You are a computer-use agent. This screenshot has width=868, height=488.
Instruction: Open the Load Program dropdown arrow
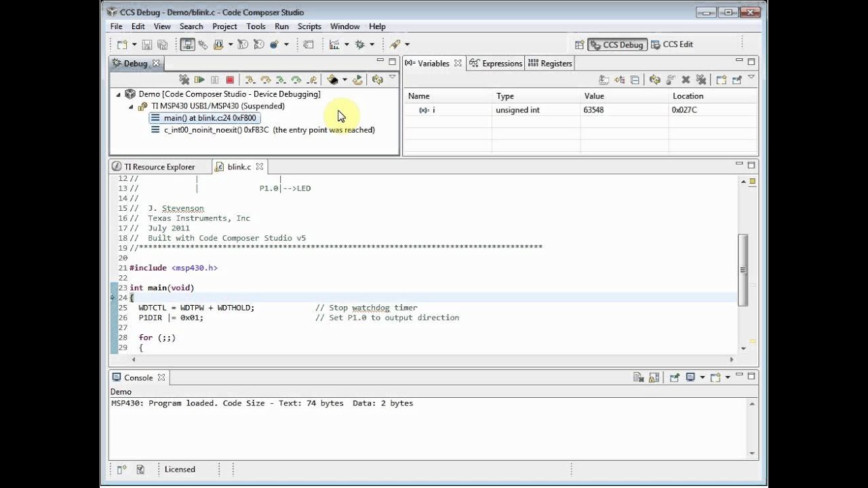click(231, 45)
